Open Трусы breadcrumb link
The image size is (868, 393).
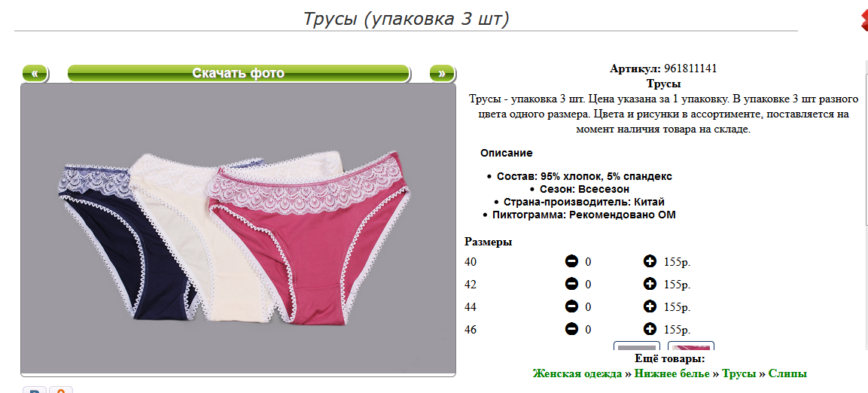[x=739, y=373]
